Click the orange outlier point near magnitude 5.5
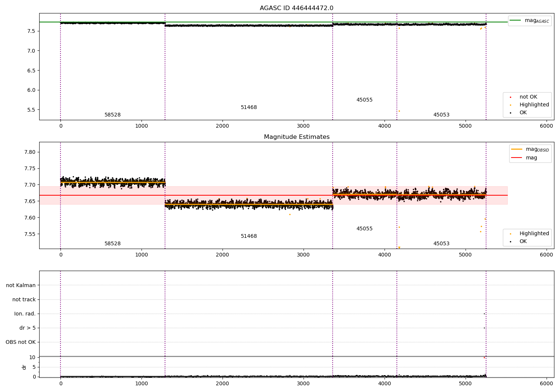 (399, 111)
